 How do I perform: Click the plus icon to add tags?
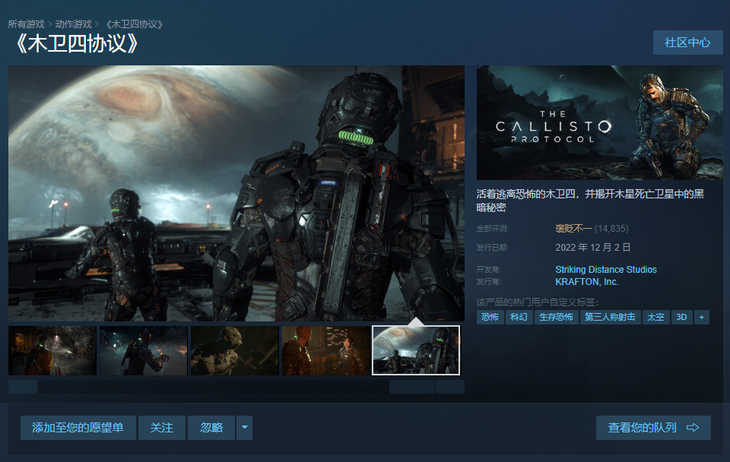pyautogui.click(x=702, y=317)
